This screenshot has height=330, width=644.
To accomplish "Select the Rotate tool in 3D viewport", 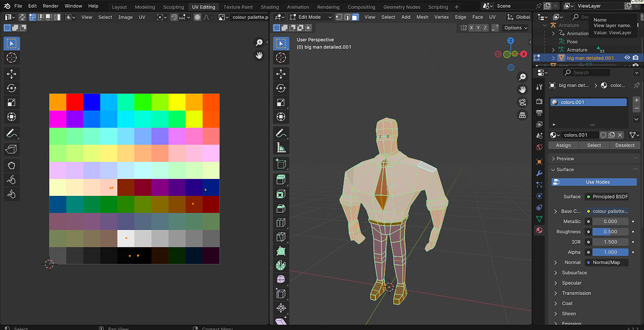I will coord(281,88).
